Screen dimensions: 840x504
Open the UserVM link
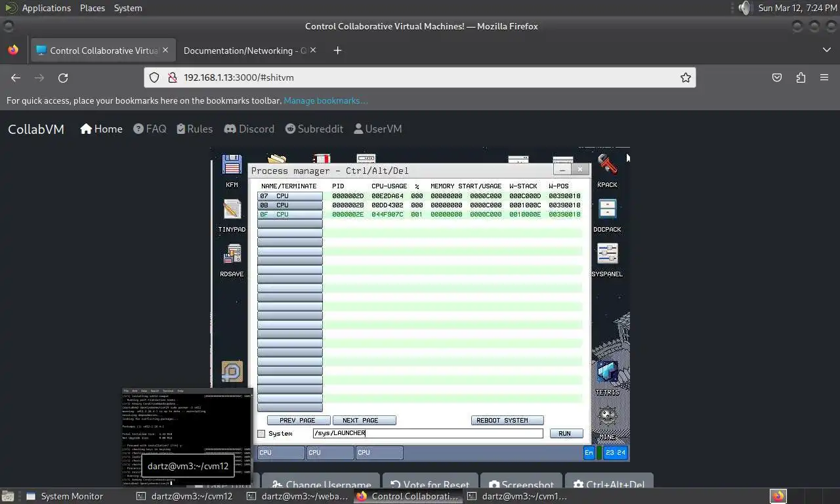(x=378, y=129)
